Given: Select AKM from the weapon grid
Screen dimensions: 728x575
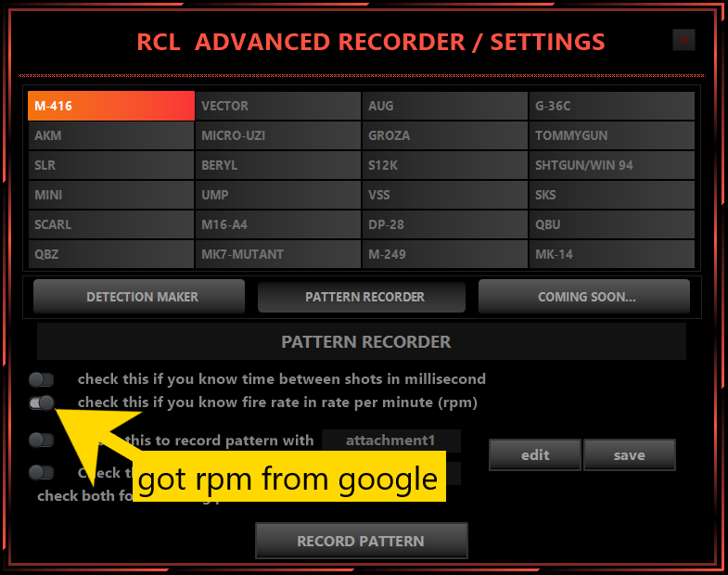Looking at the screenshot, I should [110, 135].
